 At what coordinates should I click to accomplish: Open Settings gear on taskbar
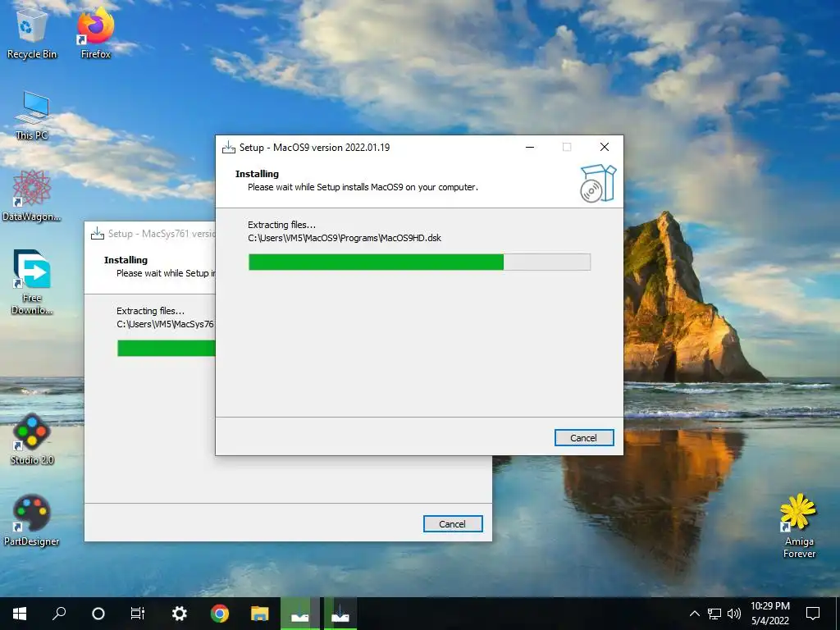tap(179, 614)
